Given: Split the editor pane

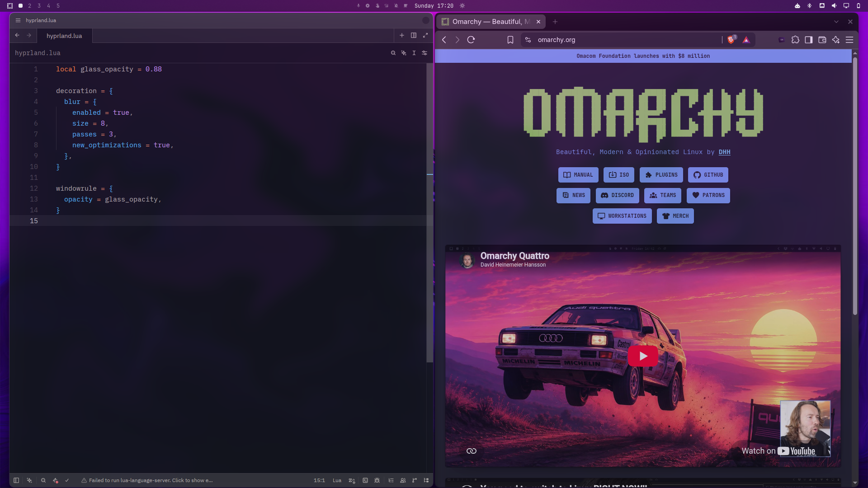Looking at the screenshot, I should click(414, 35).
